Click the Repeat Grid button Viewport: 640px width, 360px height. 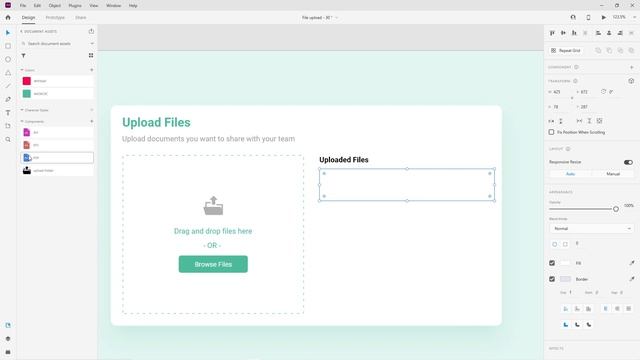(566, 51)
